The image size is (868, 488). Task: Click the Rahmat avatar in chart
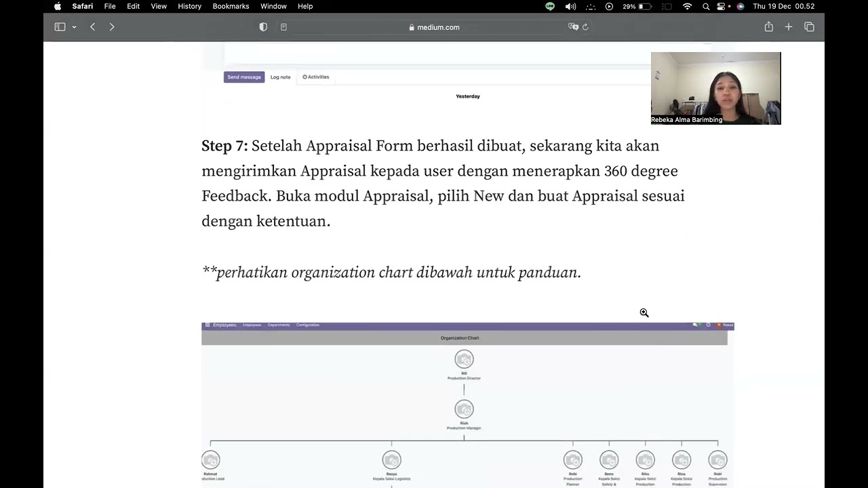tap(211, 460)
